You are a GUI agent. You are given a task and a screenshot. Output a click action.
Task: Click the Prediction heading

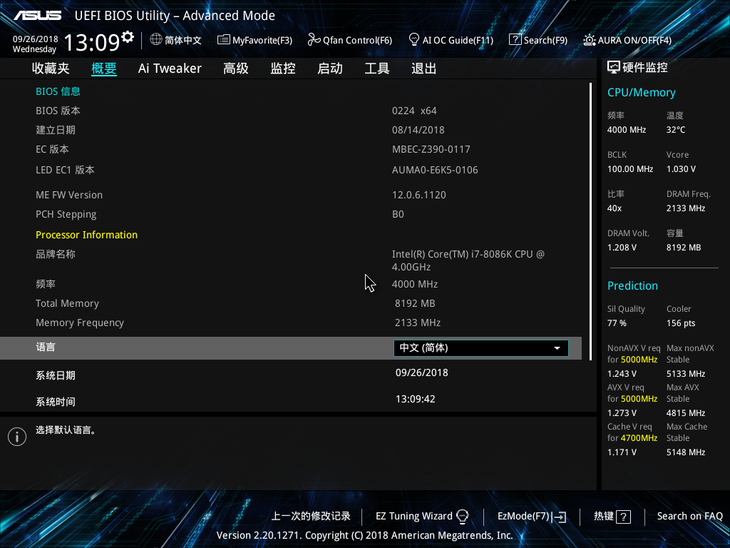click(632, 286)
